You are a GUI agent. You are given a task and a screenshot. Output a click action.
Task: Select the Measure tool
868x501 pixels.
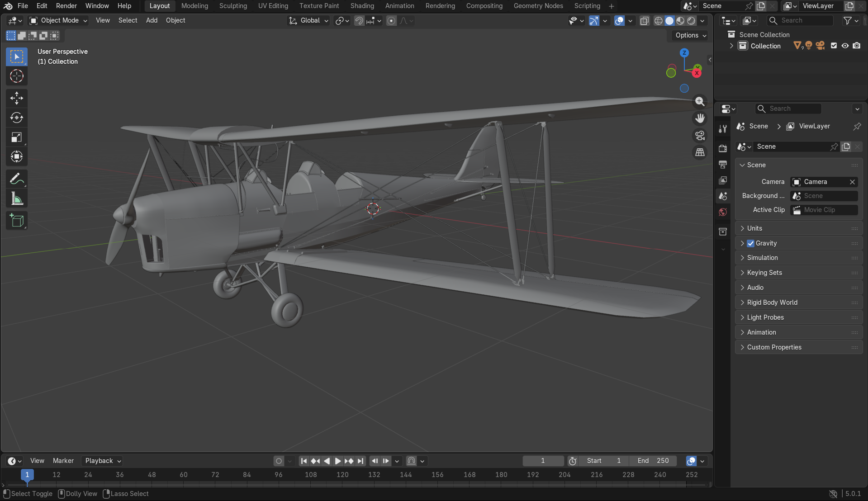point(17,199)
